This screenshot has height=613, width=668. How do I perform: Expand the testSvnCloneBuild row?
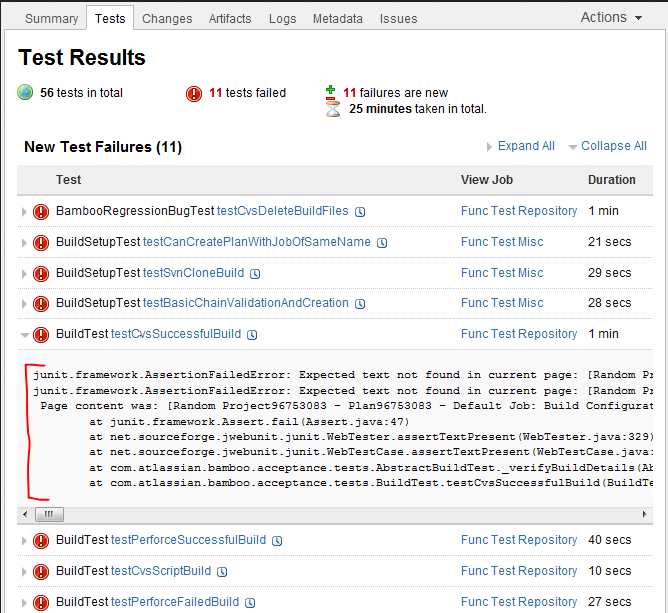pyautogui.click(x=24, y=273)
